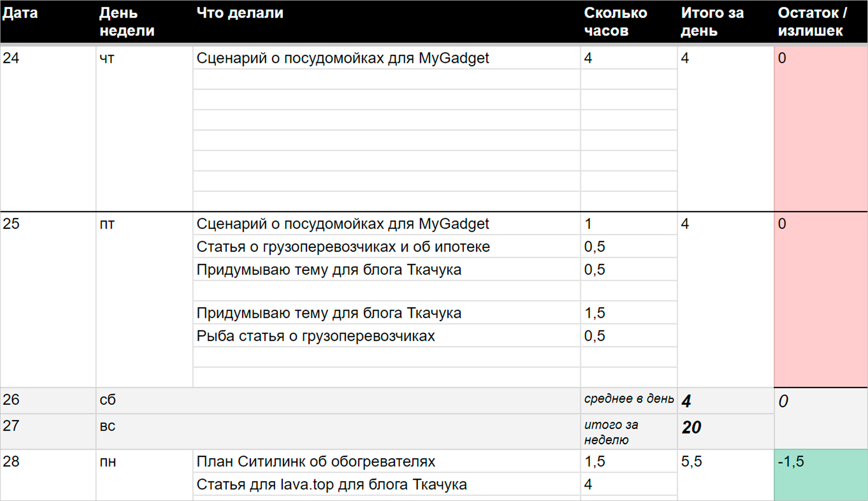This screenshot has height=501, width=868.
Task: Click the "Остаток / излишек" column header
Action: (821, 22)
